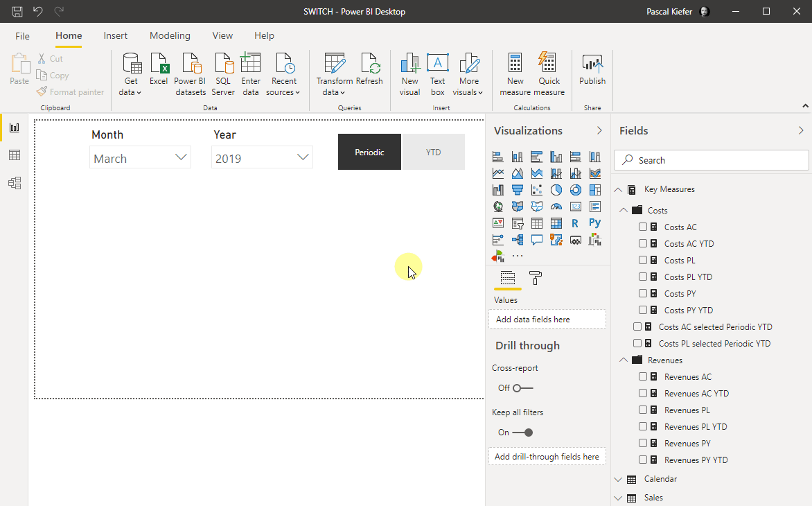This screenshot has width=812, height=506.
Task: Open the File menu
Action: [x=22, y=36]
